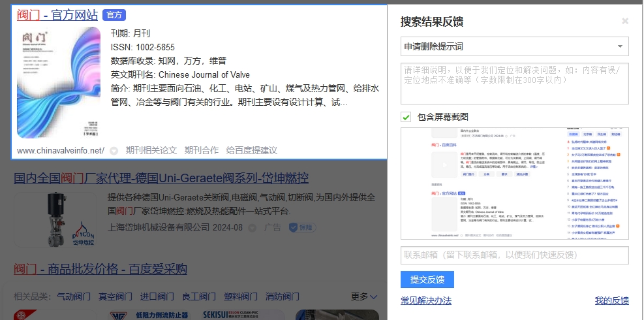Submit with the 提交反馈 button

[x=427, y=280]
